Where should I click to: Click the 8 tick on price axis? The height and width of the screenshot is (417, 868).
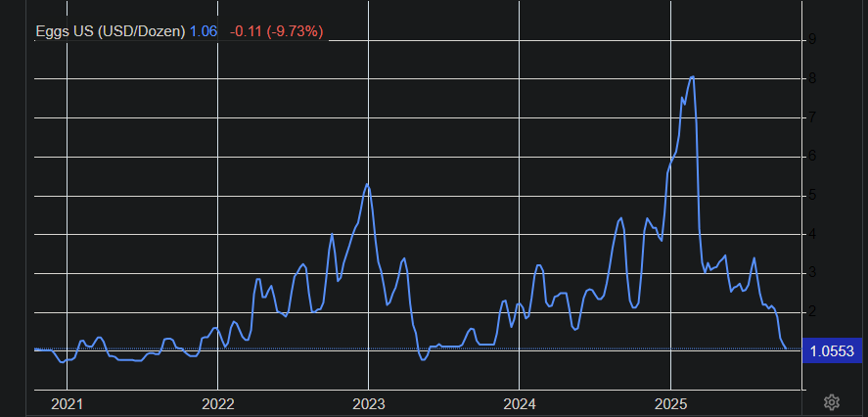(x=812, y=78)
